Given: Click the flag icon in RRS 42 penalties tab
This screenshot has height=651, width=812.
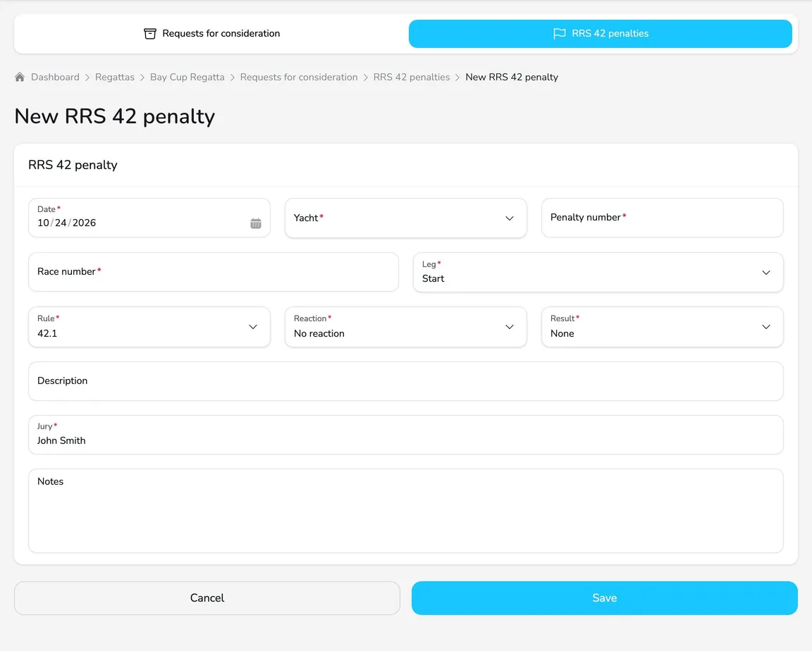Looking at the screenshot, I should [x=559, y=34].
